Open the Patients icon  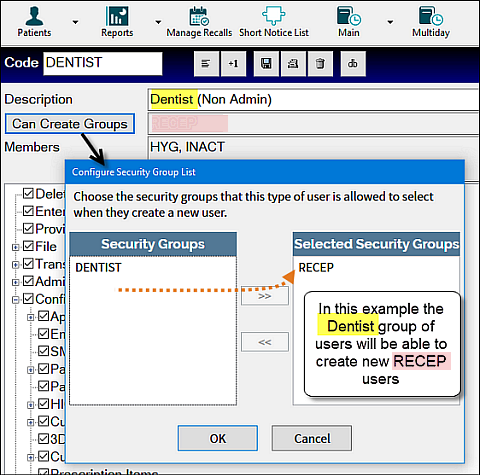[34, 16]
